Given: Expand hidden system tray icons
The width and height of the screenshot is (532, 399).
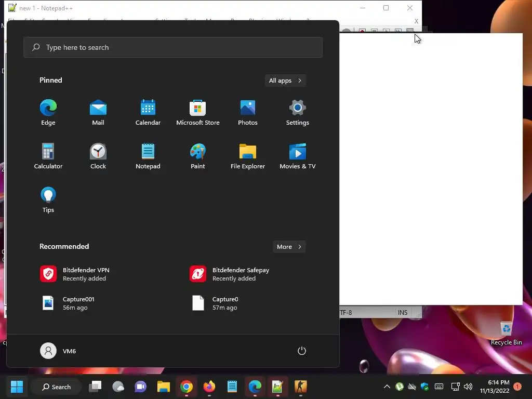Looking at the screenshot, I should pyautogui.click(x=387, y=387).
